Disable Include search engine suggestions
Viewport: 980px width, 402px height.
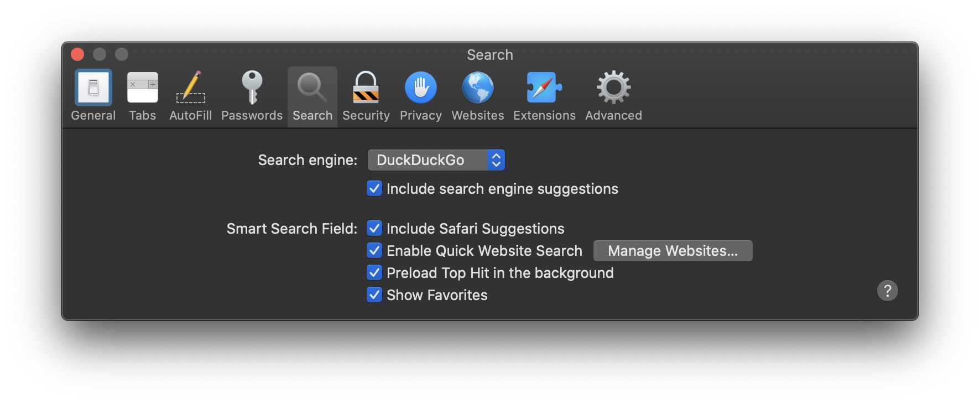374,189
